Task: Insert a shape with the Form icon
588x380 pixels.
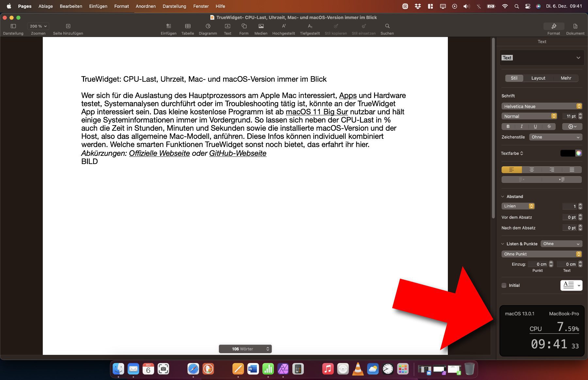Action: (x=244, y=26)
